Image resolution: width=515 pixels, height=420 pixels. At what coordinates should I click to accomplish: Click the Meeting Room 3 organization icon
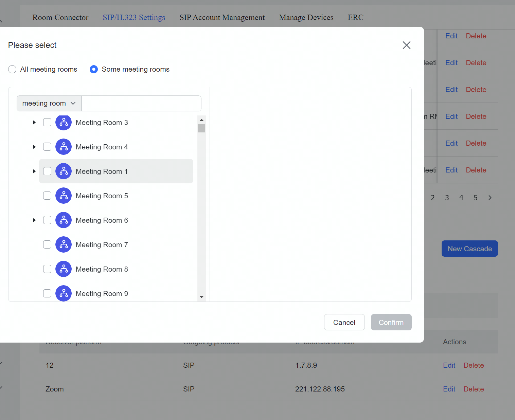point(64,122)
